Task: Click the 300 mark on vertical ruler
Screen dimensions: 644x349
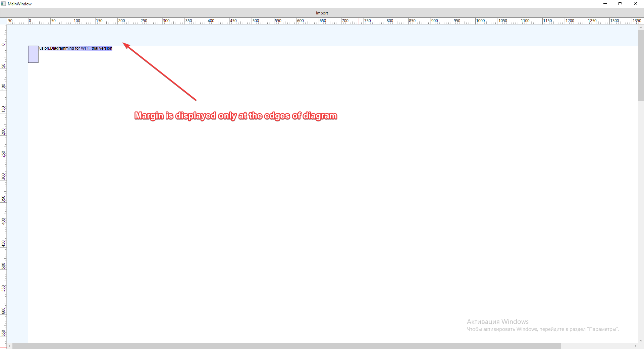Action: [3, 177]
